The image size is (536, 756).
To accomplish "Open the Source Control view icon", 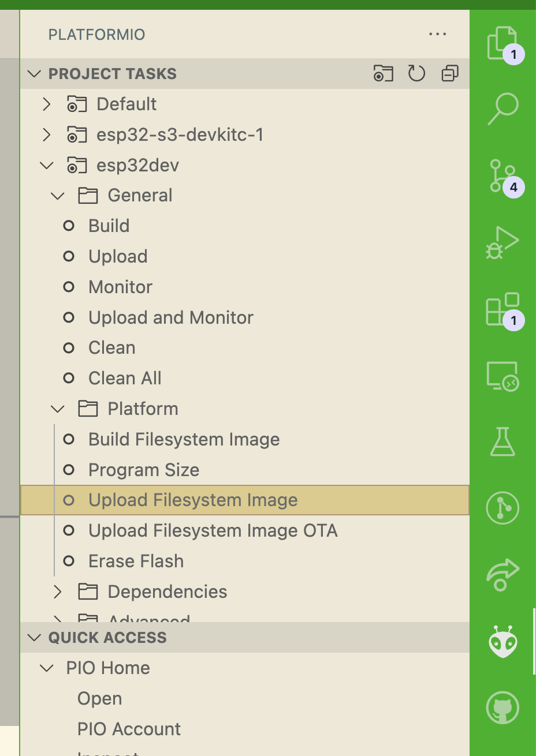I will pos(502,176).
